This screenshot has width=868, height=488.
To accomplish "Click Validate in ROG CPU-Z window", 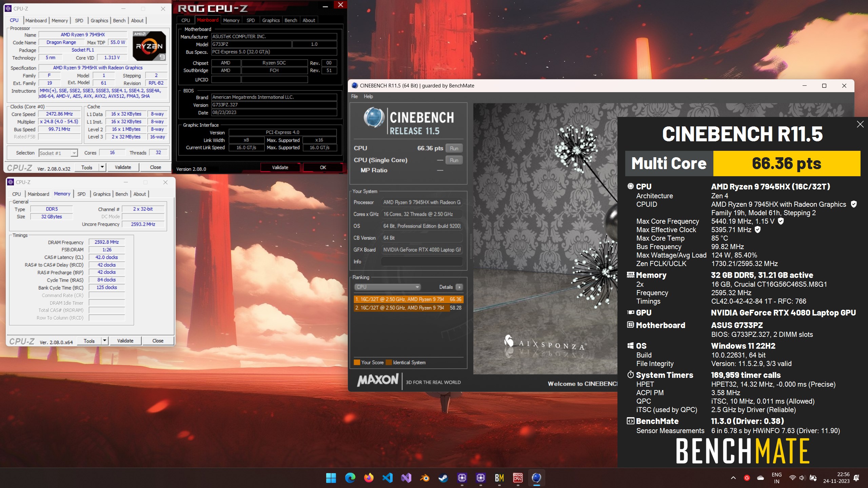I will coord(280,167).
